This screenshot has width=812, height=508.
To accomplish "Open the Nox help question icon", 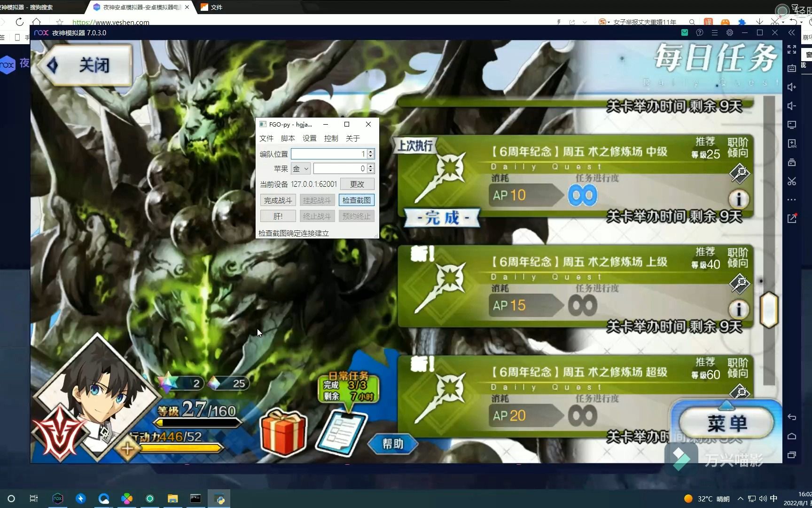I will (x=700, y=32).
